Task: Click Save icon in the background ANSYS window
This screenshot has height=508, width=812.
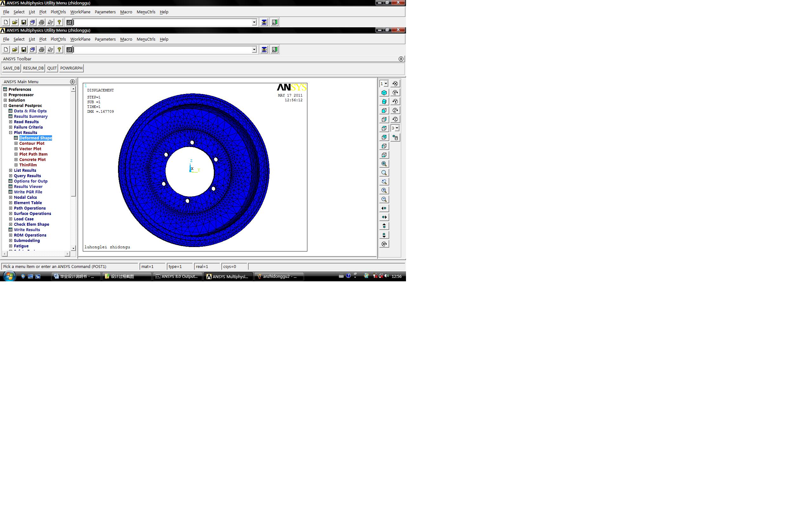Action: (x=23, y=23)
